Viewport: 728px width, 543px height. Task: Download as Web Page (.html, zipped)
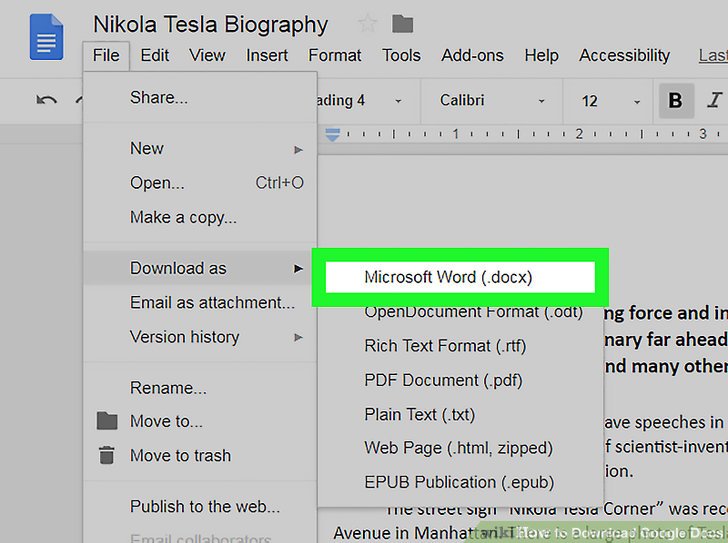(x=460, y=448)
